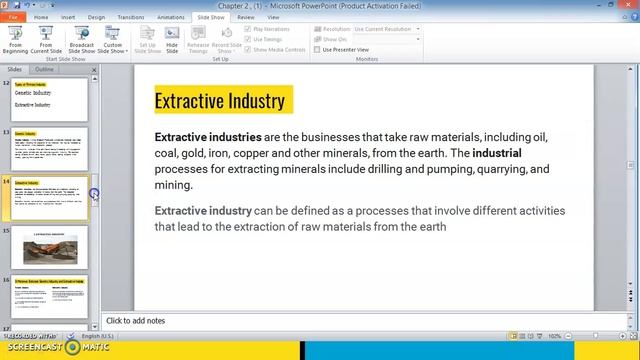Image resolution: width=640 pixels, height=360 pixels.
Task: Save the presentation from quick access toolbar
Action: tap(17, 5)
